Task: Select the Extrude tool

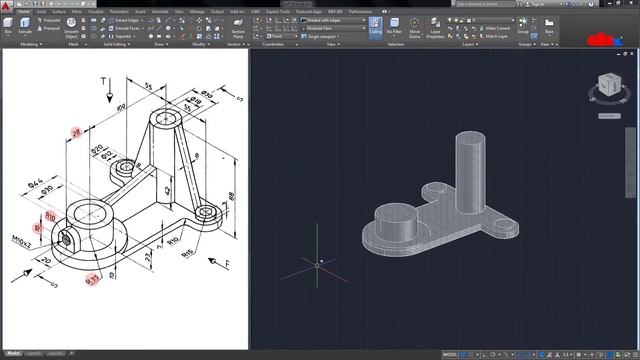Action: click(x=25, y=26)
